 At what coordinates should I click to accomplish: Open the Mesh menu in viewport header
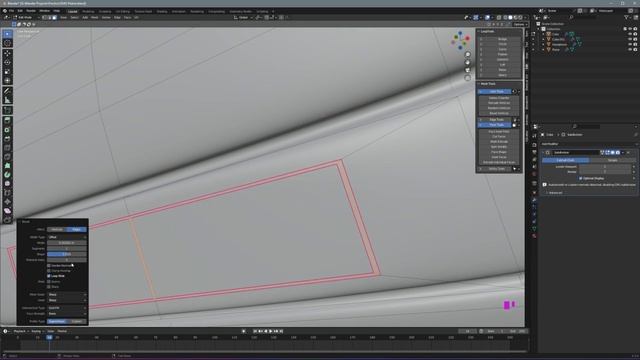(95, 18)
